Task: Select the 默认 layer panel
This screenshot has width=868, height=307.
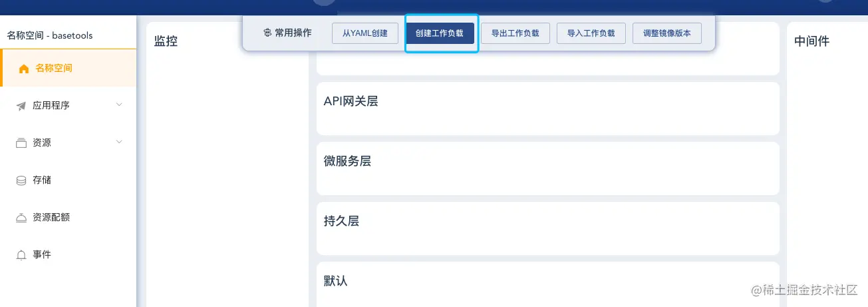Action: [x=547, y=284]
